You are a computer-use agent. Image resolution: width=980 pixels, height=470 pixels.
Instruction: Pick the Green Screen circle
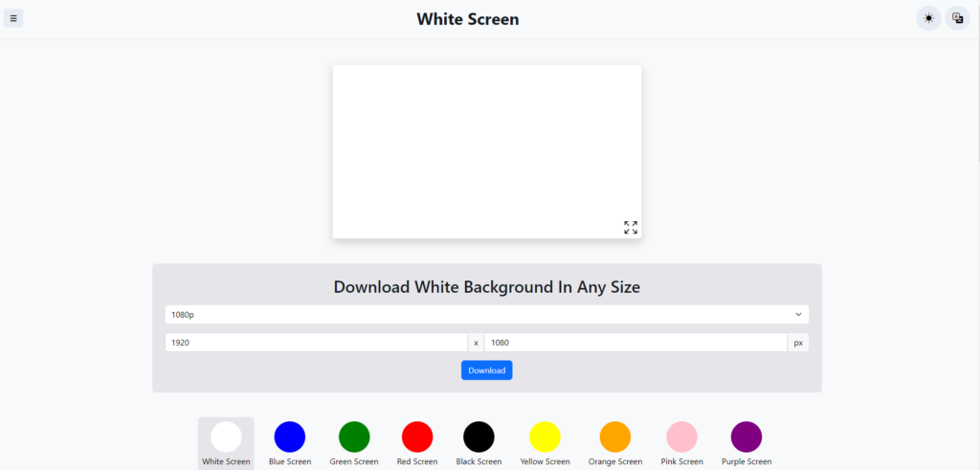click(354, 436)
